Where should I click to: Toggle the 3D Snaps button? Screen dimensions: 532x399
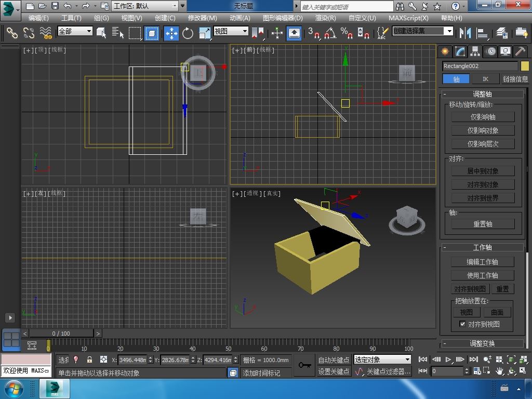pyautogui.click(x=314, y=33)
